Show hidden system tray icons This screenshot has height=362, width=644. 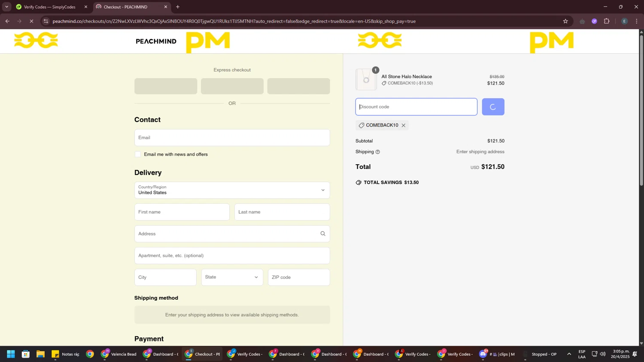pos(569,354)
